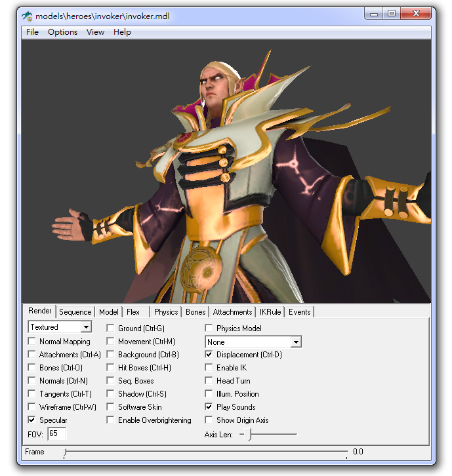The height and width of the screenshot is (476, 452).
Task: Toggle Attachments (Ctrl-A) checkbox
Action: pyautogui.click(x=31, y=354)
